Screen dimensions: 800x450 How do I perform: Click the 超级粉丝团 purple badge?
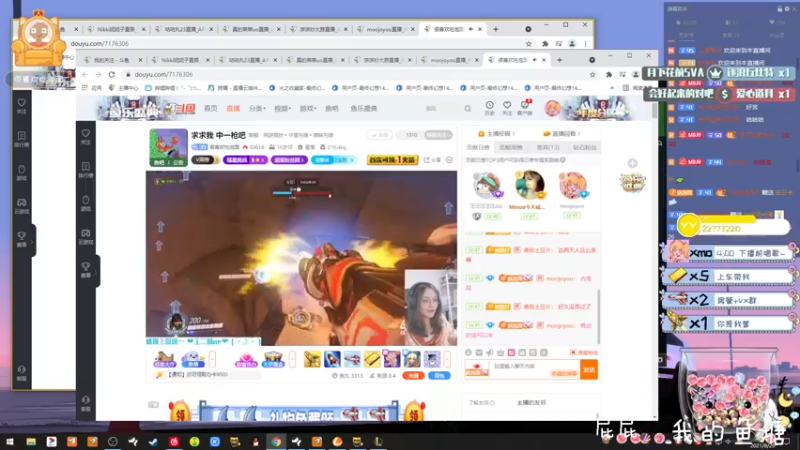[x=289, y=160]
